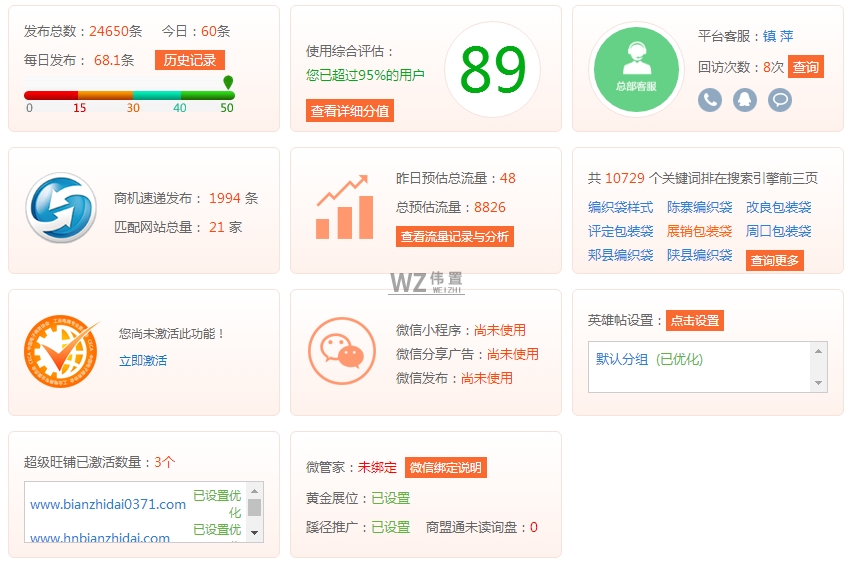Image resolution: width=852 pixels, height=568 pixels.
Task: Click 黄金展位 已设置 status
Action: pos(390,498)
